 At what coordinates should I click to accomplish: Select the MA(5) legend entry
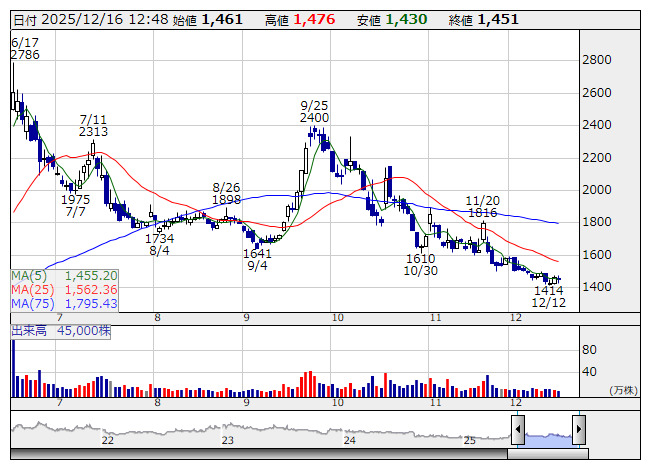pos(65,275)
